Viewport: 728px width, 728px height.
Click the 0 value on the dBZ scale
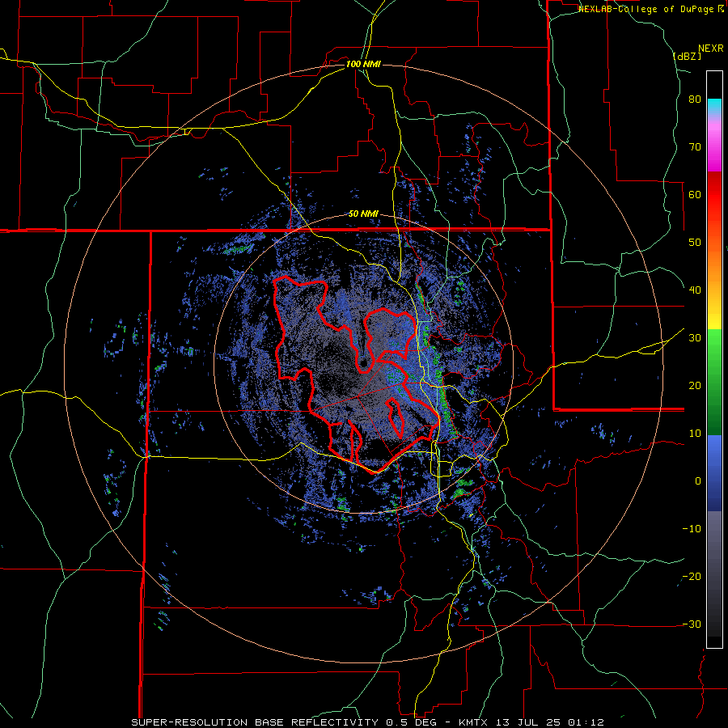coord(698,481)
